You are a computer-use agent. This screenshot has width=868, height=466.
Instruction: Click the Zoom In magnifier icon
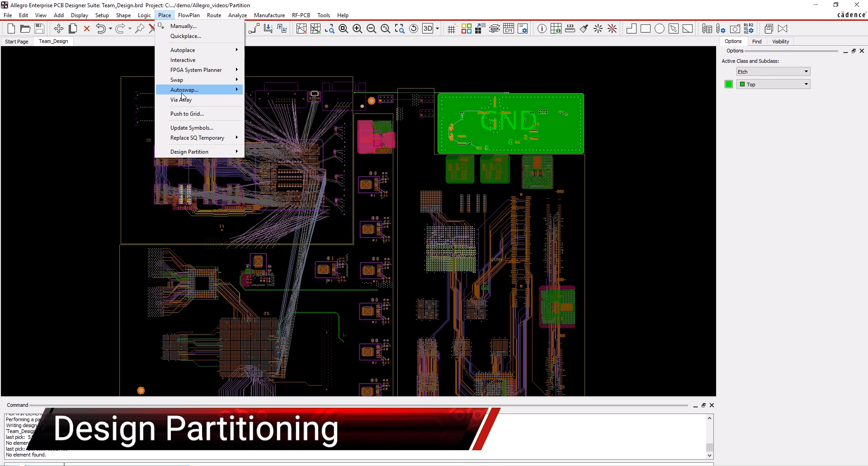(357, 29)
